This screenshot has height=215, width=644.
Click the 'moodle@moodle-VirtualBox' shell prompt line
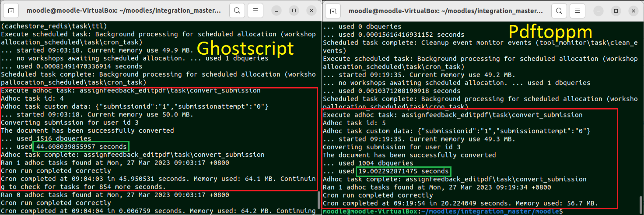tap(442, 211)
